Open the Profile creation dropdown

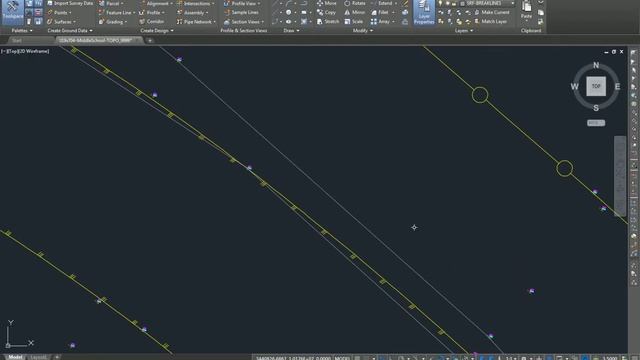(152, 13)
